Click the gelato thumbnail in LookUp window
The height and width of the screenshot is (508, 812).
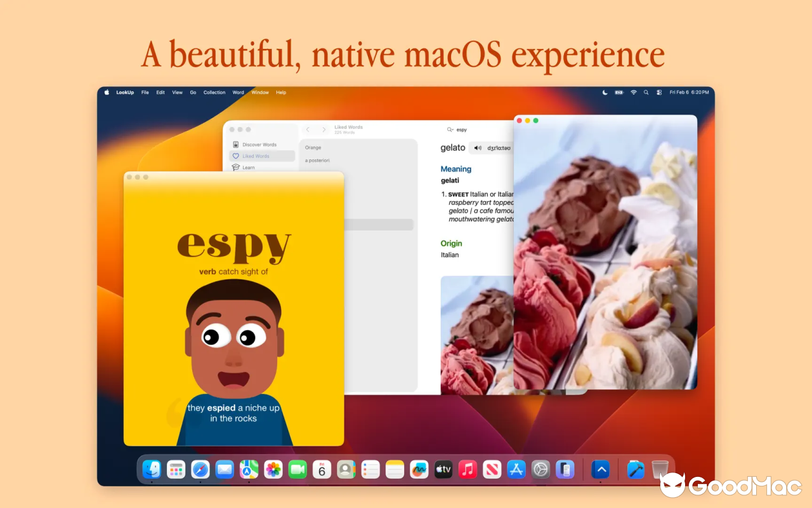coord(477,335)
